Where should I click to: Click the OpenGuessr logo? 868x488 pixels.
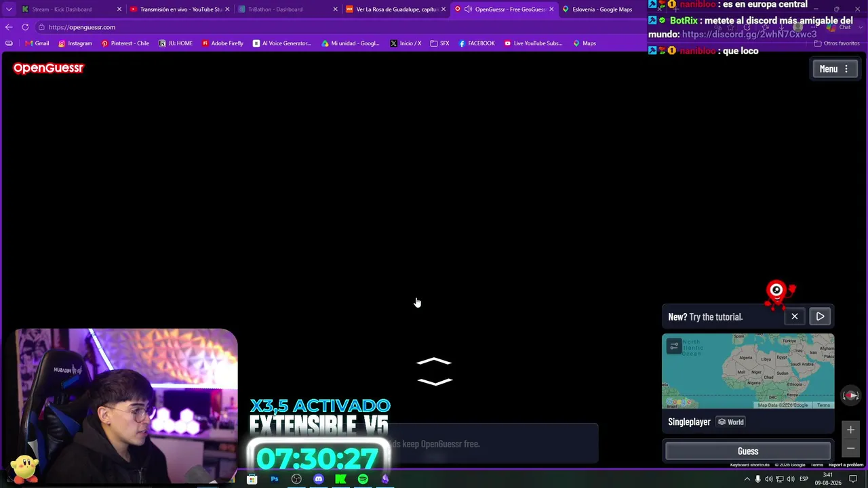[48, 68]
